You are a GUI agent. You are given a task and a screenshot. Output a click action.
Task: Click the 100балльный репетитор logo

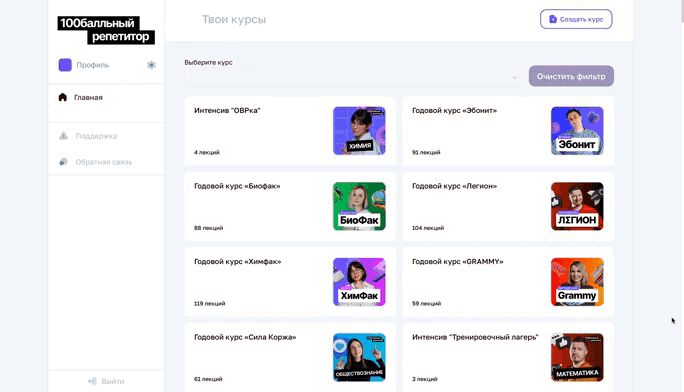(106, 30)
